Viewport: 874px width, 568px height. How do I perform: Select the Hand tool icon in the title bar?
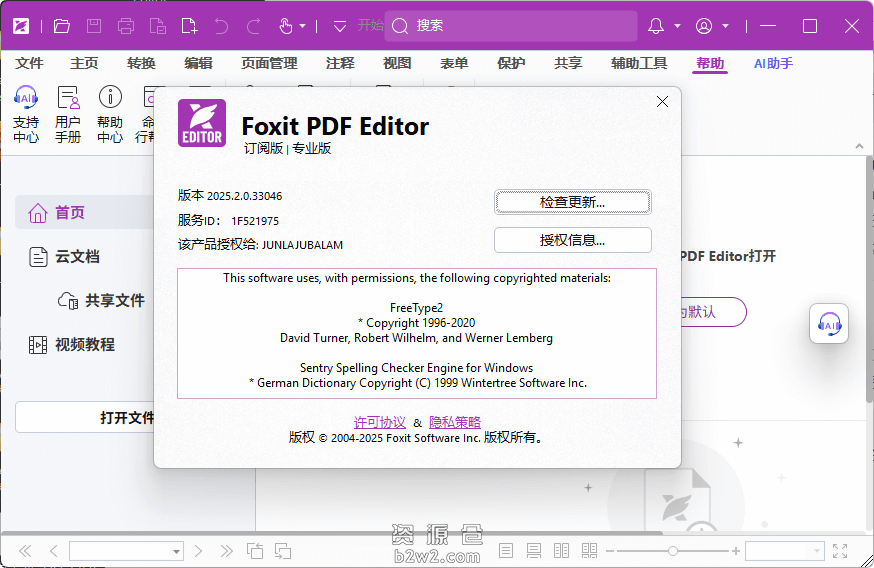coord(285,26)
